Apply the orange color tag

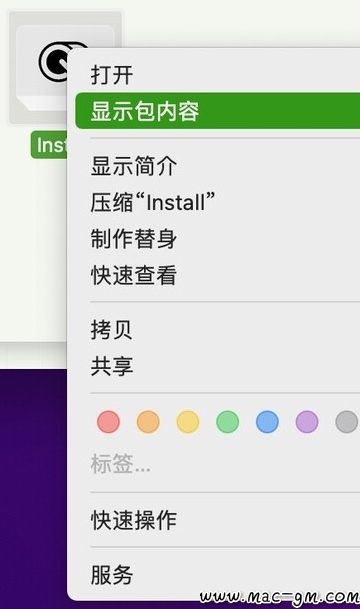pyautogui.click(x=148, y=422)
